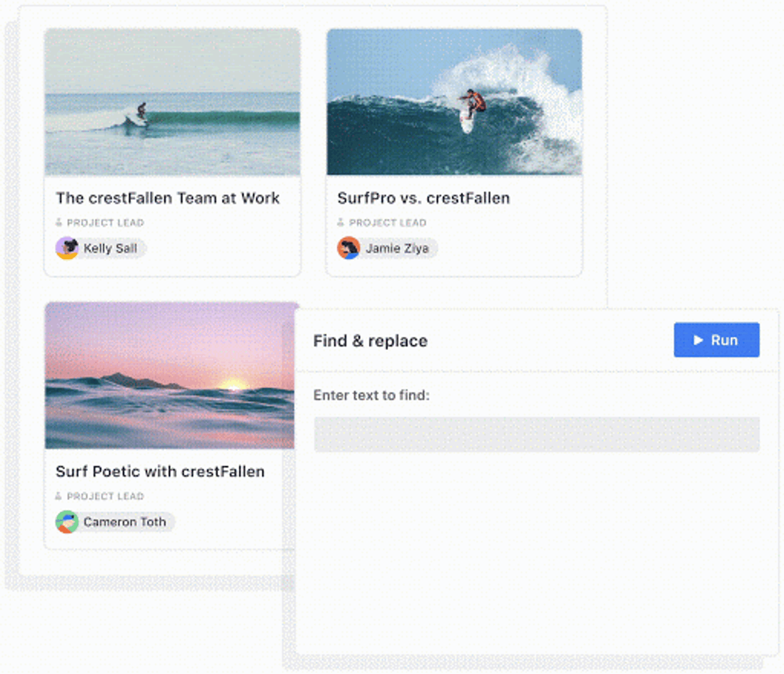Select the Jamie Ziya avatar
The image size is (784, 674).
(349, 248)
